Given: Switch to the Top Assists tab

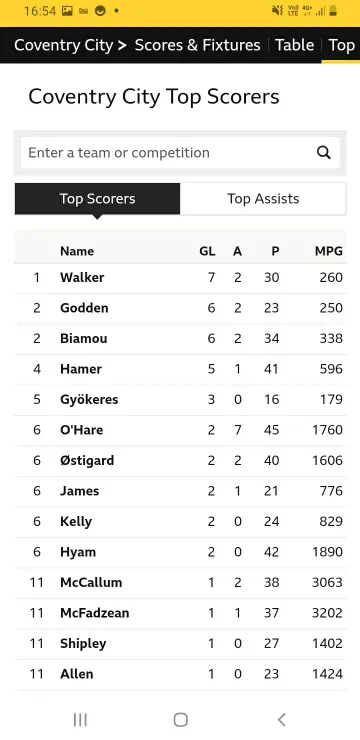Looking at the screenshot, I should coord(263,199).
